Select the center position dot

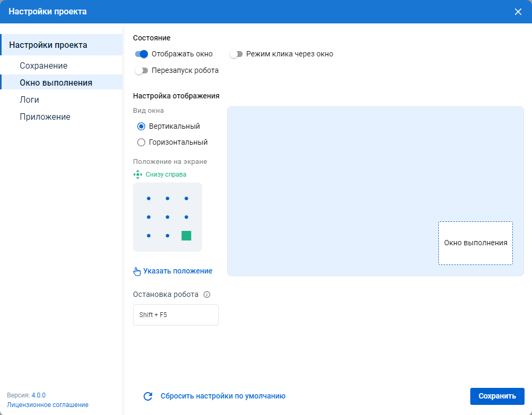[x=167, y=217]
